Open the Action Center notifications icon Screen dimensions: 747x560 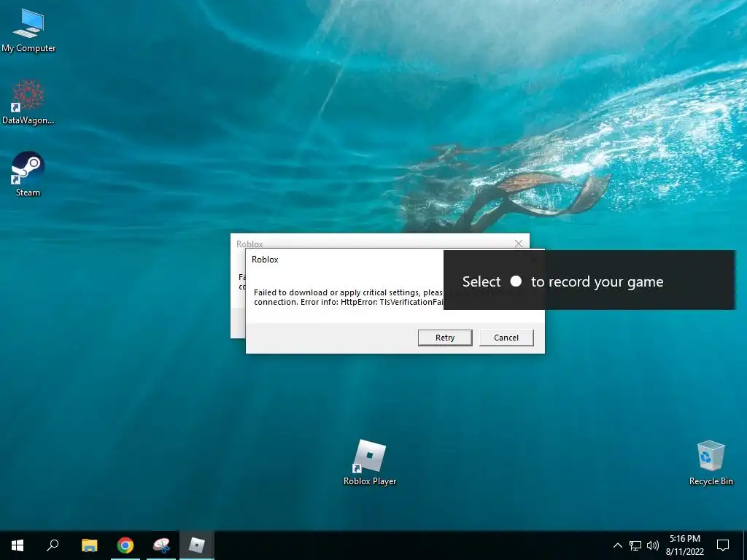pos(723,545)
